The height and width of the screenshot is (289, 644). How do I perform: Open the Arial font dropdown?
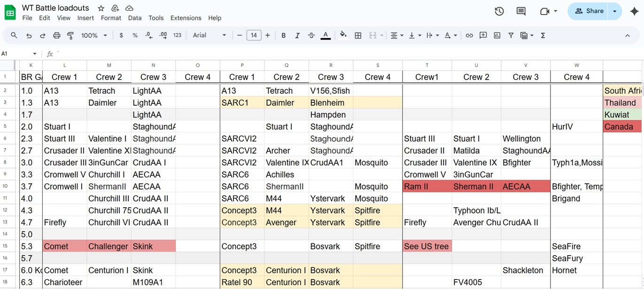(209, 35)
